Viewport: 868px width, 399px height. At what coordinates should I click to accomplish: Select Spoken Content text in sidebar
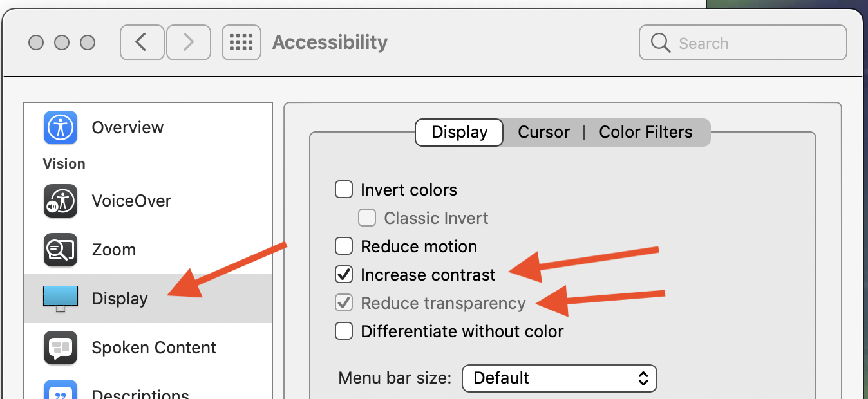point(154,348)
